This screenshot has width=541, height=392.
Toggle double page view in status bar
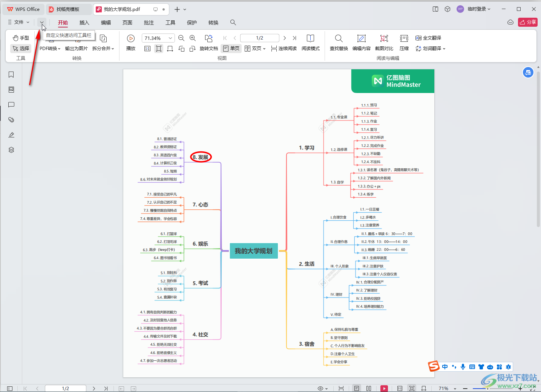(x=369, y=388)
